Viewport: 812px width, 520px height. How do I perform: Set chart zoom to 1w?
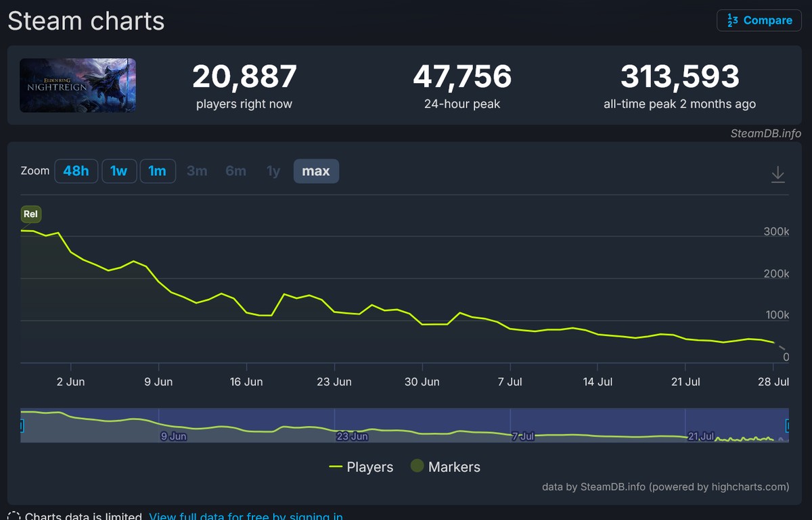[119, 171]
